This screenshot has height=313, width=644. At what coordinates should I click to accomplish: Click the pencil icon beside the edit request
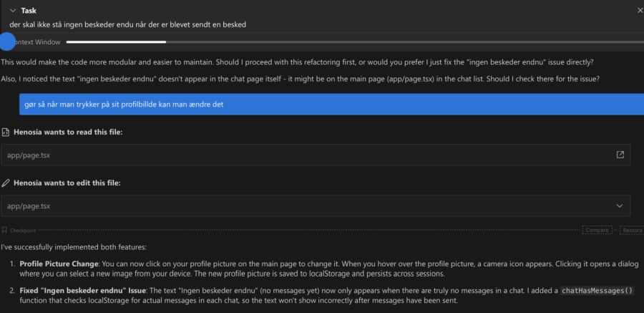pyautogui.click(x=6, y=183)
